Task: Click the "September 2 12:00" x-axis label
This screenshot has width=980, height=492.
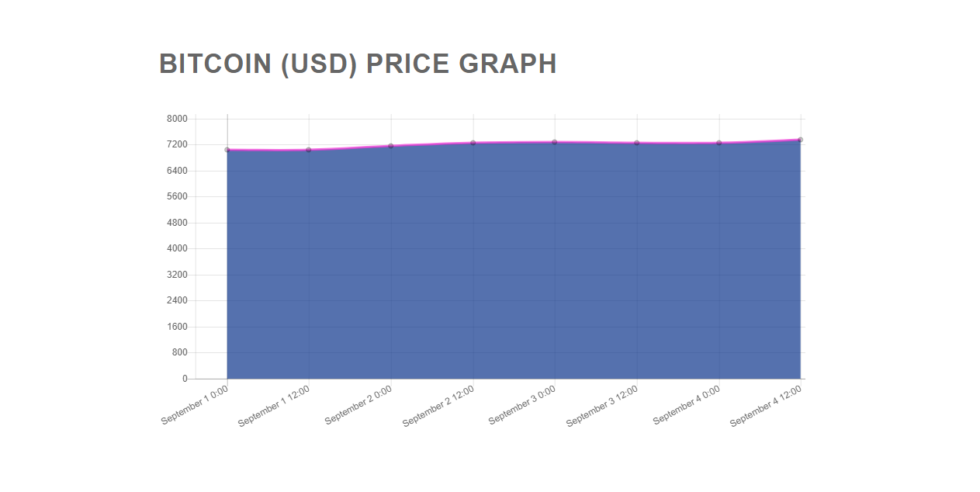Action: tap(438, 406)
